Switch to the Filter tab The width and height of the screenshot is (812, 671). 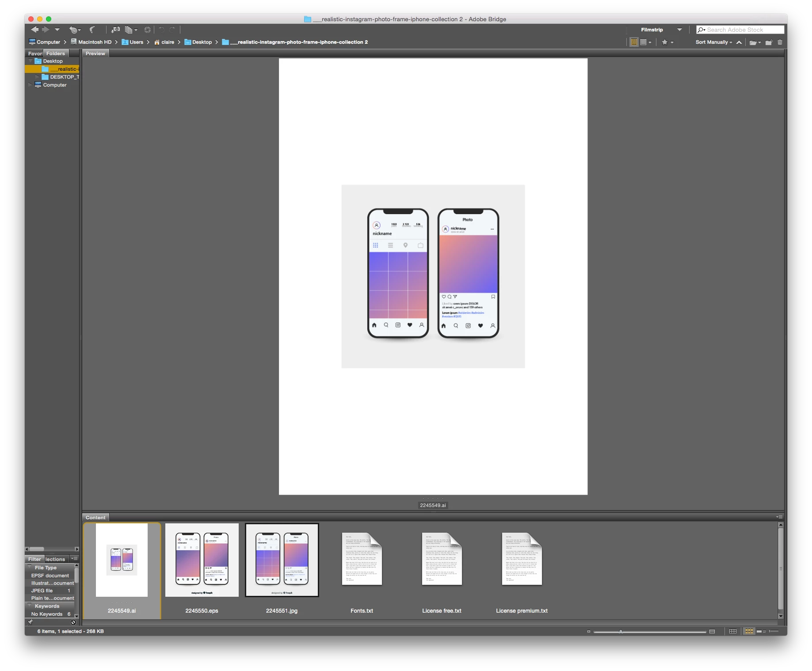(34, 559)
